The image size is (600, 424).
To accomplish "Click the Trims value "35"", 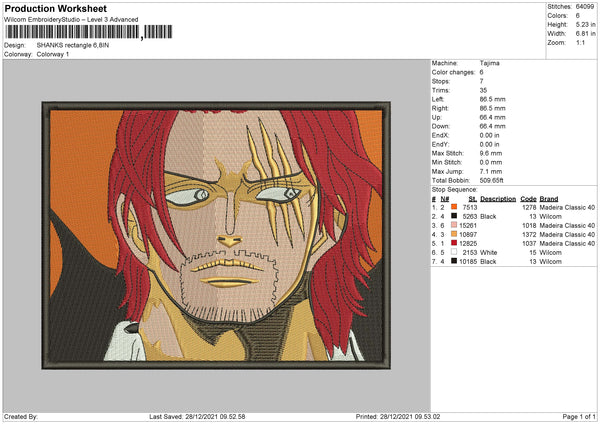I will 483,90.
